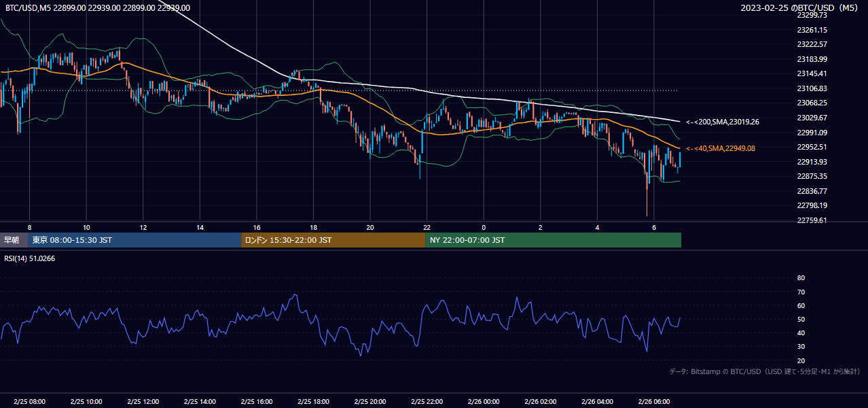Click price axis label 22836.77
This screenshot has height=408, width=868.
[812, 191]
